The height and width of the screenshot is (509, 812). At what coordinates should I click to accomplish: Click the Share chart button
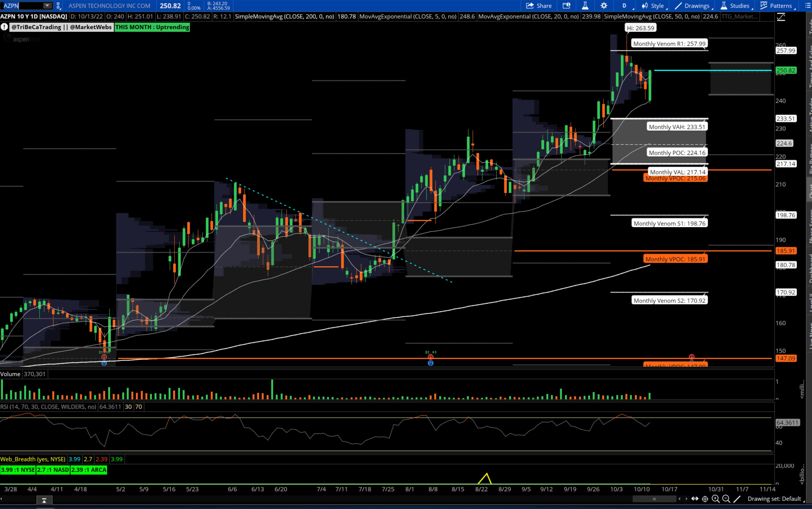539,6
